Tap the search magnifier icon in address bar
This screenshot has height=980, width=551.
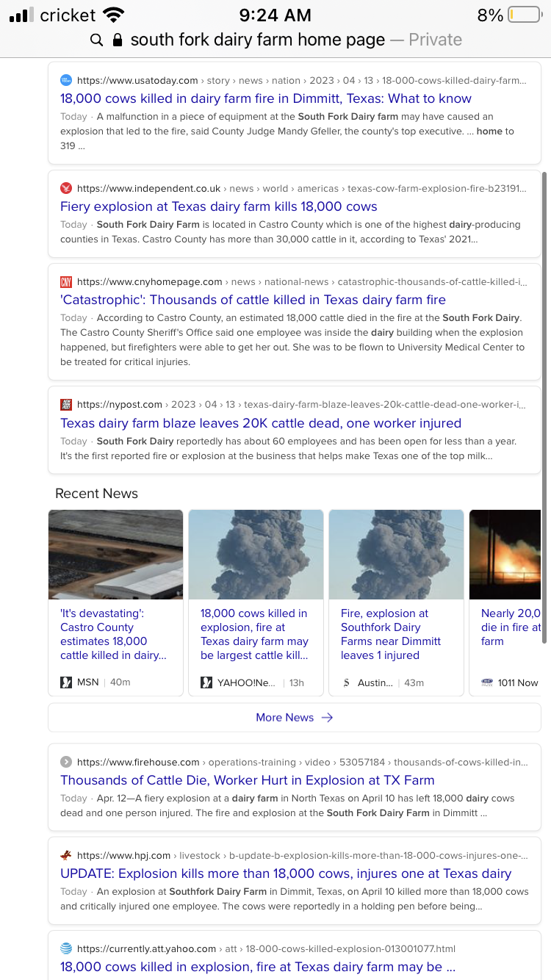point(96,40)
